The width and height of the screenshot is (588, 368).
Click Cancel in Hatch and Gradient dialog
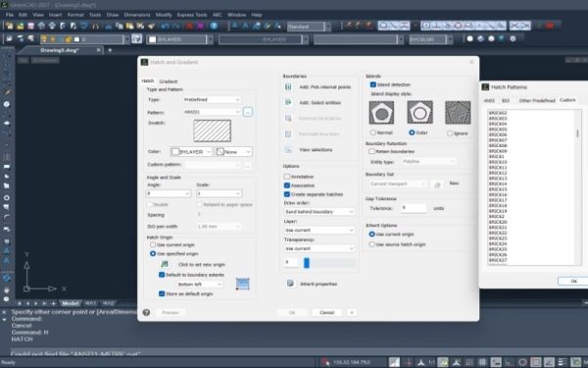[326, 312]
